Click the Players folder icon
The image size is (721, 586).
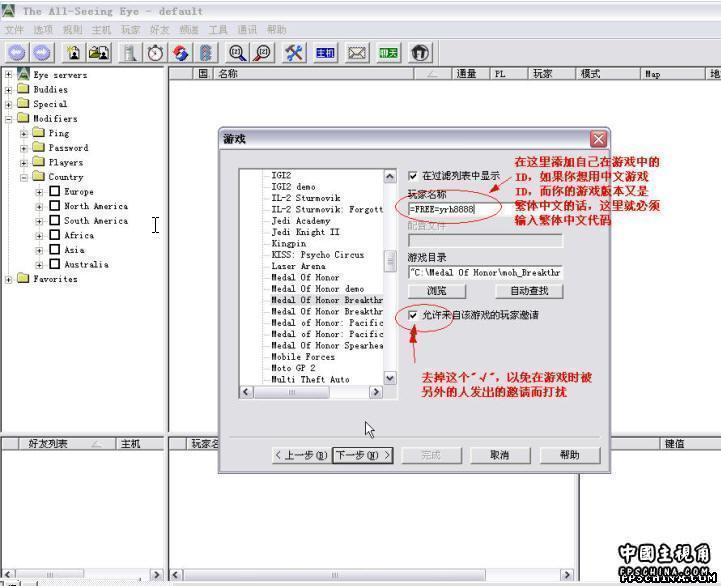click(39, 162)
